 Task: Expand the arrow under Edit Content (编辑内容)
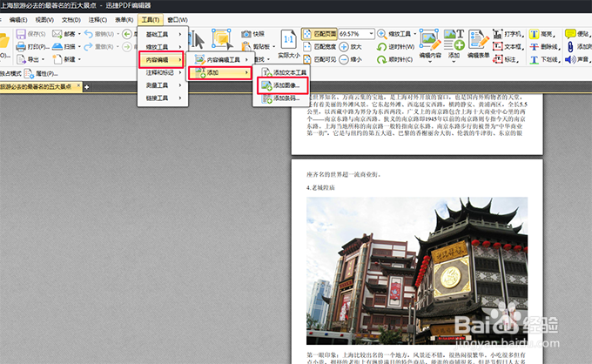point(430,62)
